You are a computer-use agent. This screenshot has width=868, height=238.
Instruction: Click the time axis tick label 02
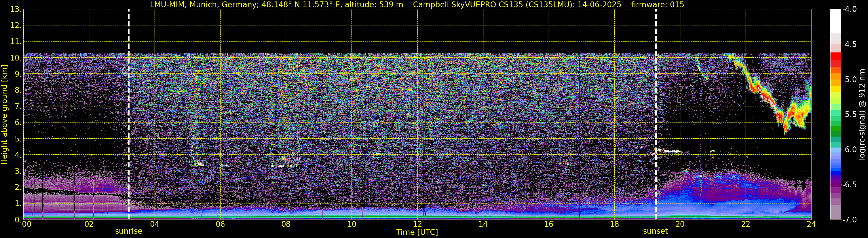(89, 224)
